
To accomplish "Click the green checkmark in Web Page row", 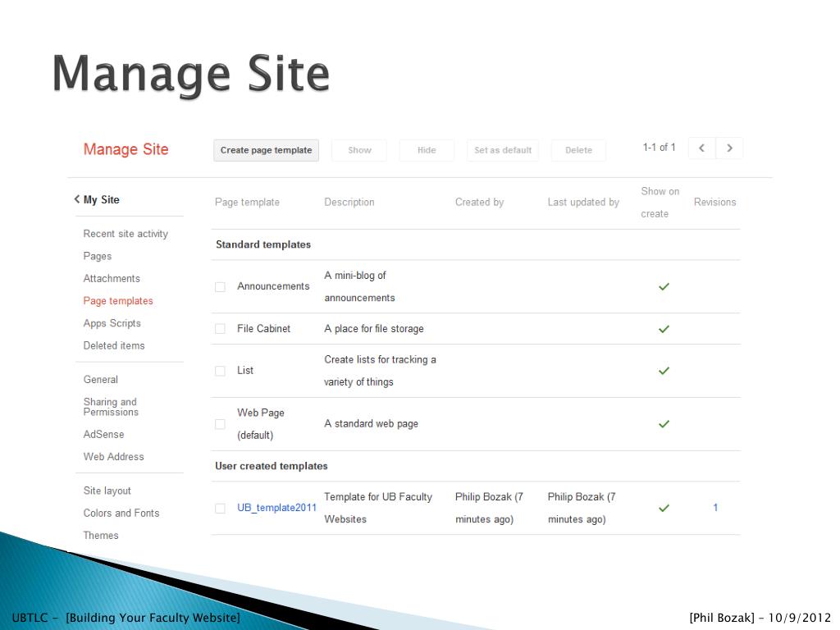I will pyautogui.click(x=664, y=424).
